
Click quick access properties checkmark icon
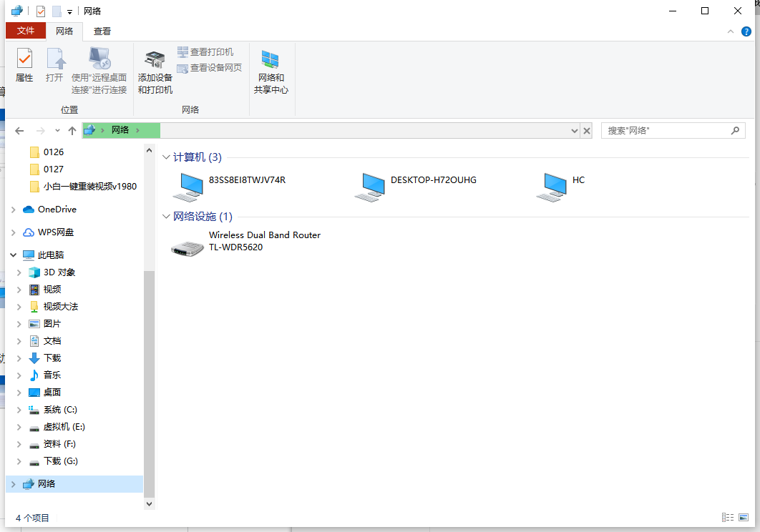pyautogui.click(x=41, y=11)
